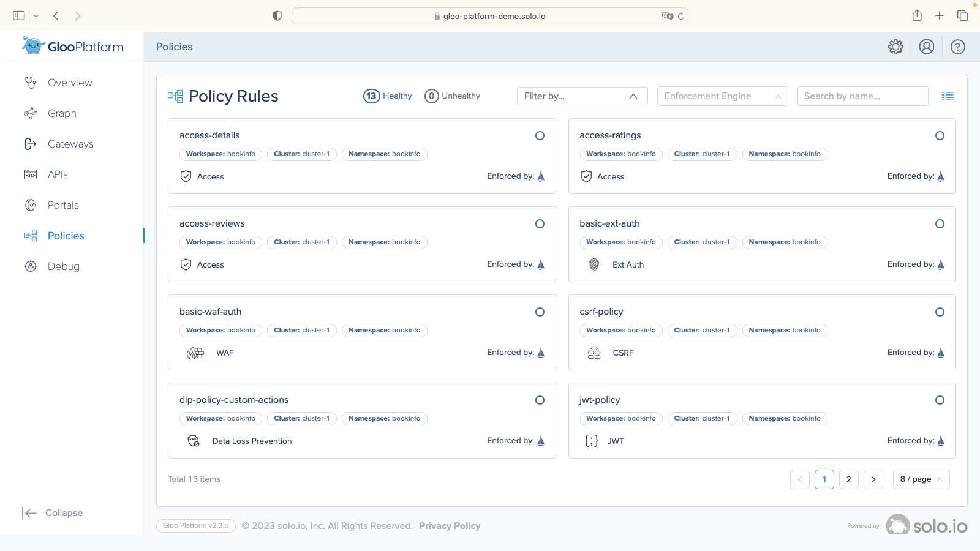Click the user account icon
The image size is (980, 551).
[x=927, y=47]
